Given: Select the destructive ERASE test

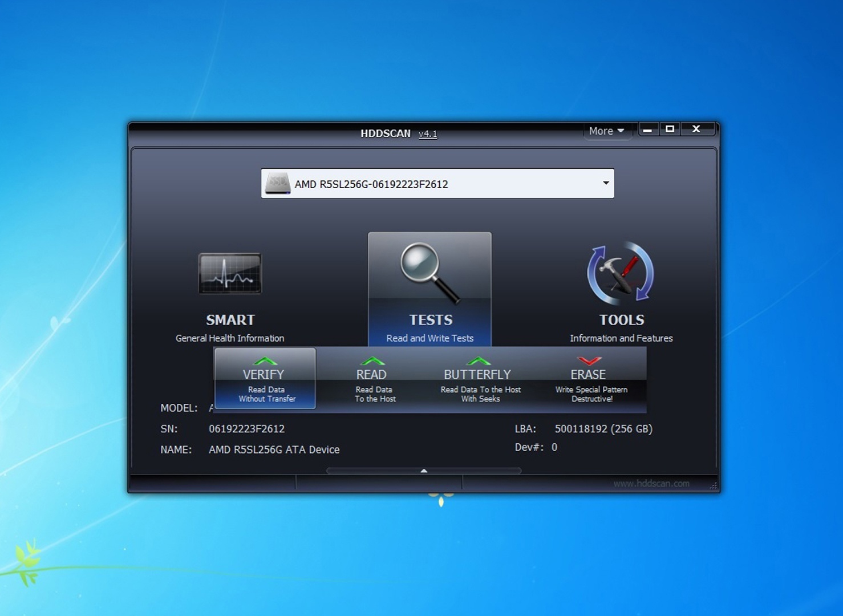Looking at the screenshot, I should point(590,379).
